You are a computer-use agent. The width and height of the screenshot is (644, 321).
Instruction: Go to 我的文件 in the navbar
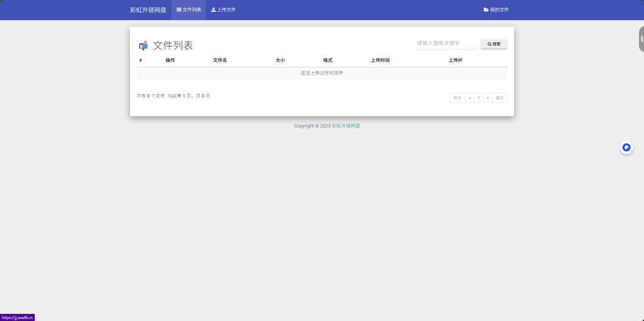point(496,10)
